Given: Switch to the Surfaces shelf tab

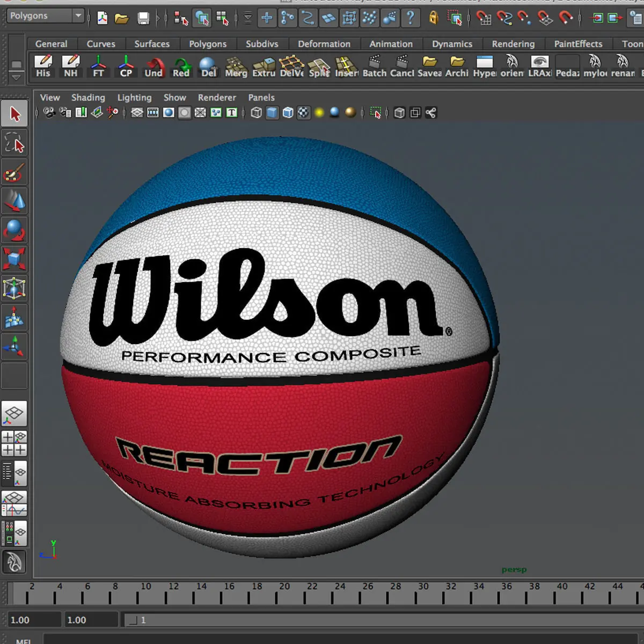Looking at the screenshot, I should (x=152, y=44).
